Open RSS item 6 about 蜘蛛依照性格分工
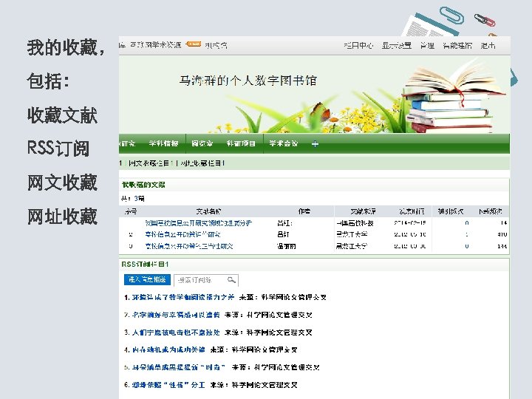 [168, 385]
